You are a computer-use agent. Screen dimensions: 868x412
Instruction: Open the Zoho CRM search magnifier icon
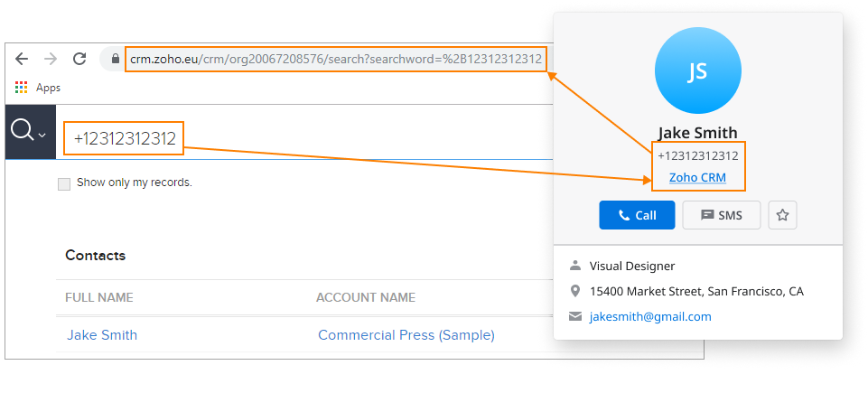point(23,131)
